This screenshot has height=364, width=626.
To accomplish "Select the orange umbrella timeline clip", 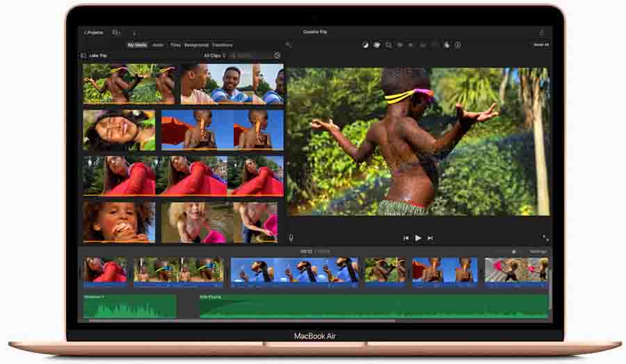I will pos(444,272).
